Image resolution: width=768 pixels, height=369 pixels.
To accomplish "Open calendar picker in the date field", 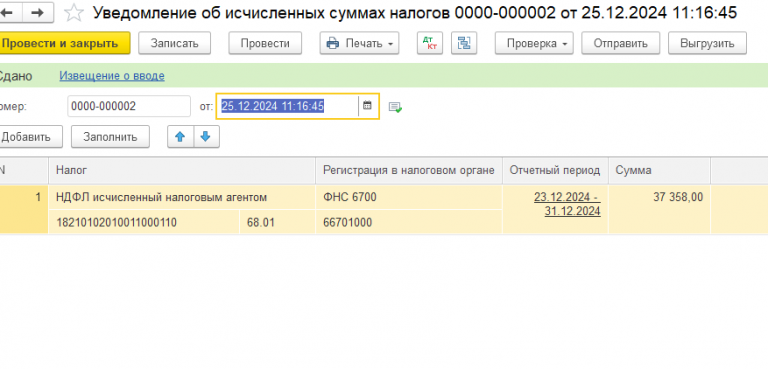I will click(x=367, y=106).
